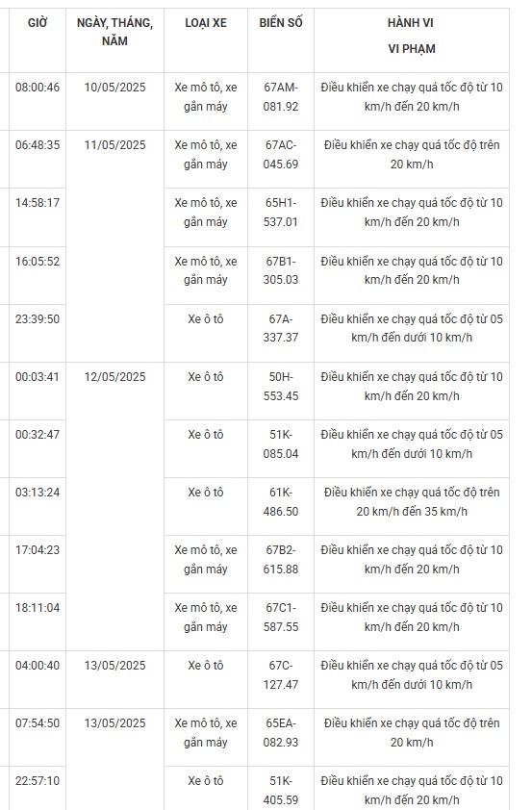Click time cell 06:48:35
532x810 pixels.
pos(38,145)
